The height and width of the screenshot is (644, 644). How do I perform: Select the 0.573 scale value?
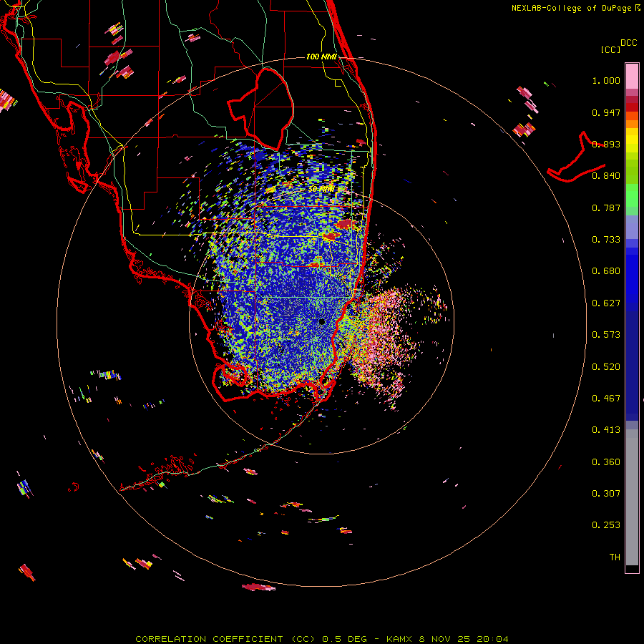[606, 335]
